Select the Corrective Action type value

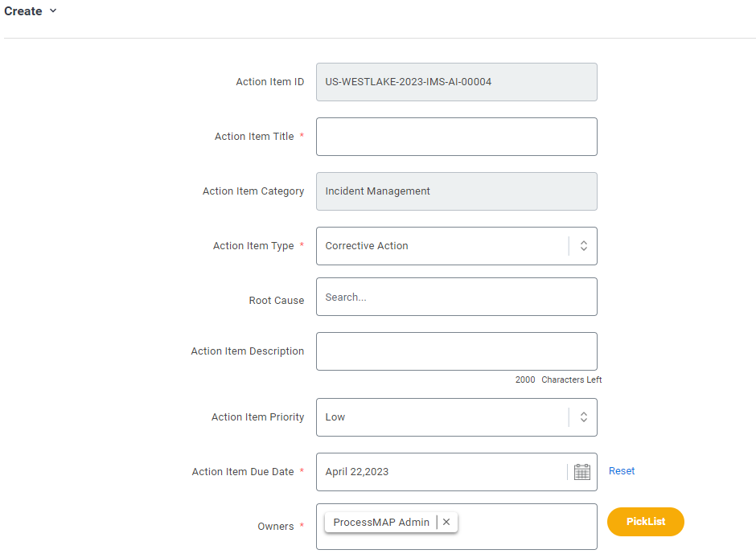point(367,246)
